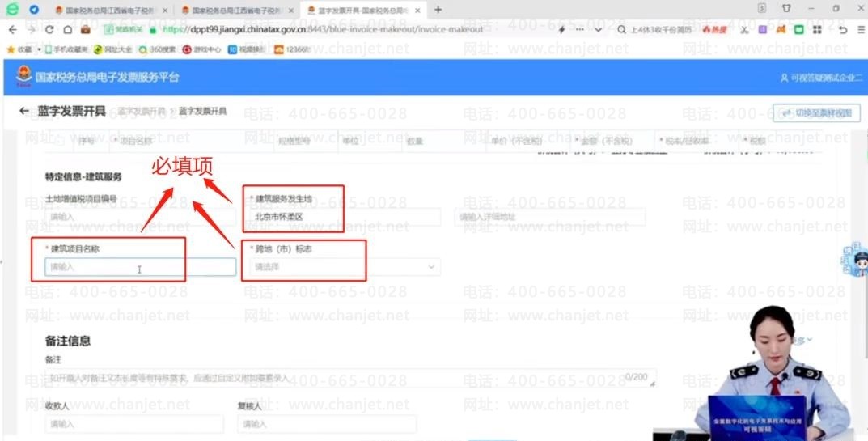Open the 跨地（市）标志 dropdown
Screen dimensions: 868x441
[345, 267]
